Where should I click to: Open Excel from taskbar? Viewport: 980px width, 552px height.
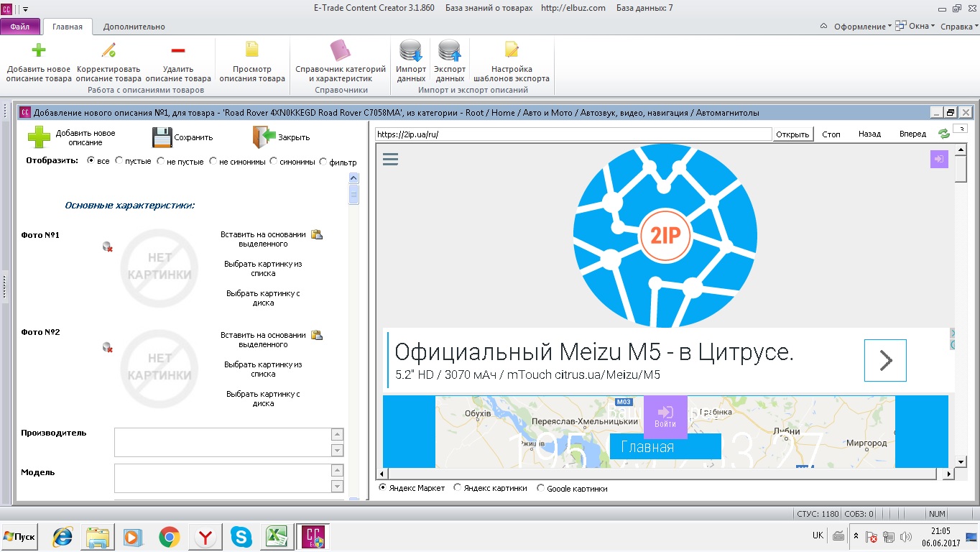(x=277, y=537)
